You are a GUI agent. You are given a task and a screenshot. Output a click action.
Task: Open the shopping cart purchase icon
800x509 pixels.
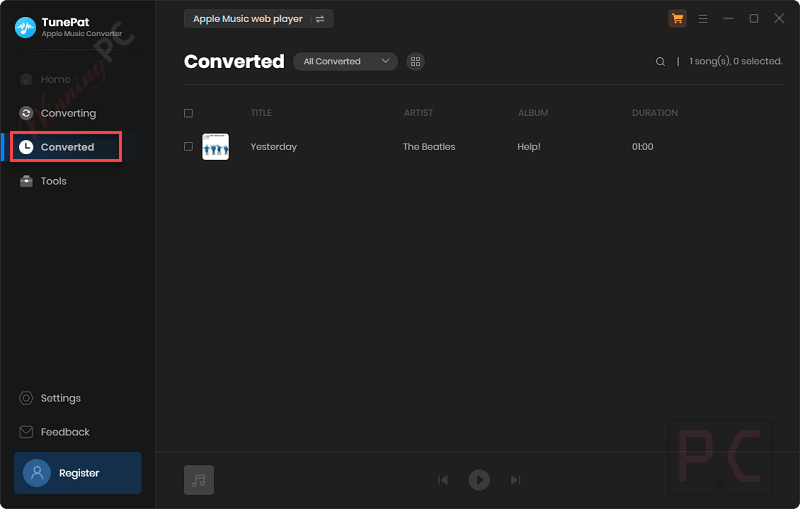677,19
